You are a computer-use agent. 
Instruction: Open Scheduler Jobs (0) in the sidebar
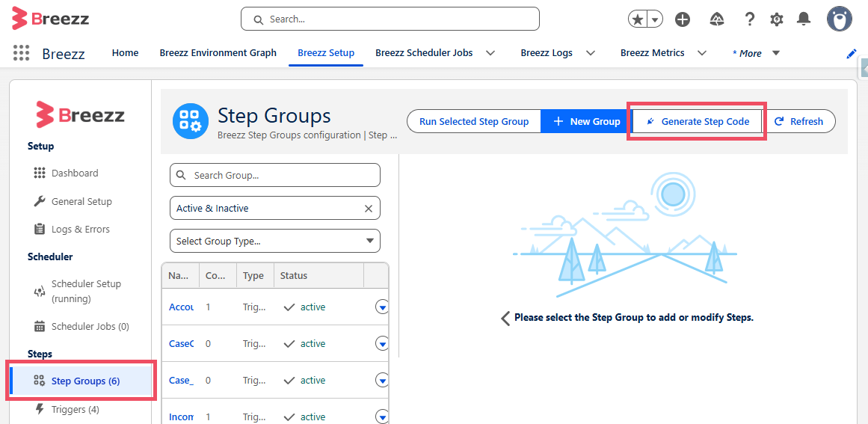[90, 327]
